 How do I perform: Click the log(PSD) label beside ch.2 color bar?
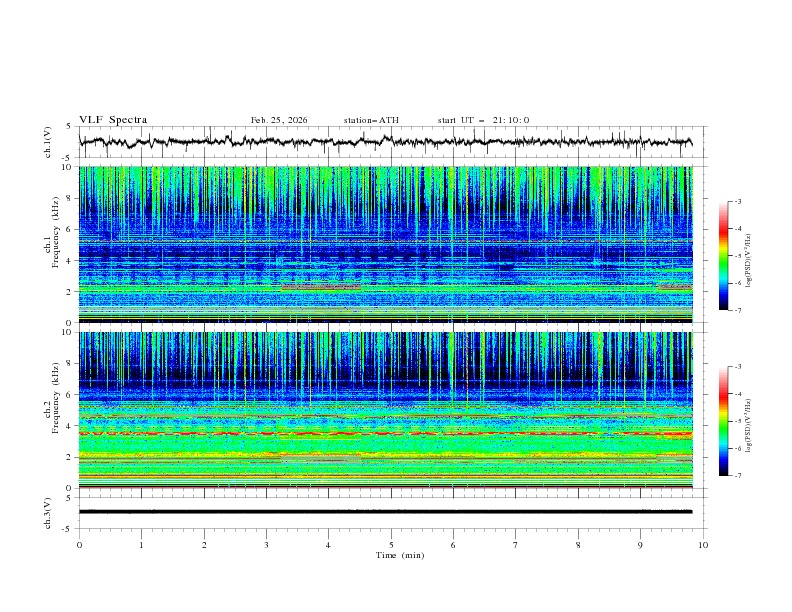tap(749, 426)
